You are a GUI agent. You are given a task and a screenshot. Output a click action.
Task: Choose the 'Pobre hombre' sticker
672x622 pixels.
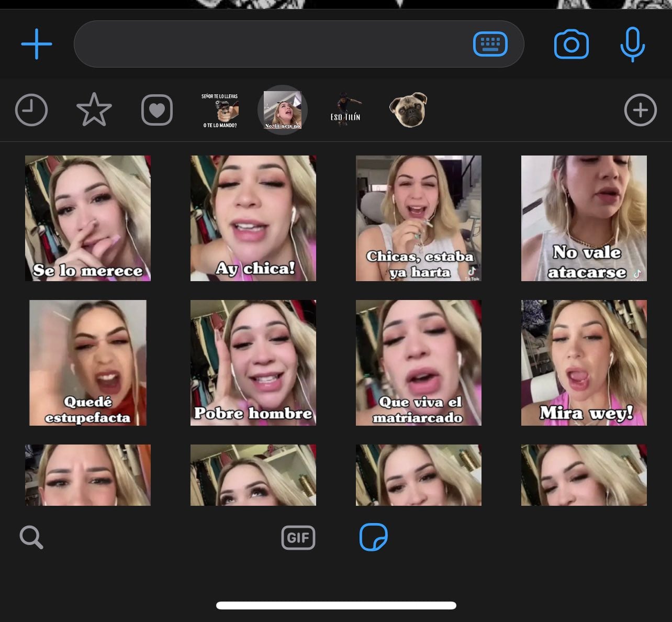pyautogui.click(x=253, y=363)
